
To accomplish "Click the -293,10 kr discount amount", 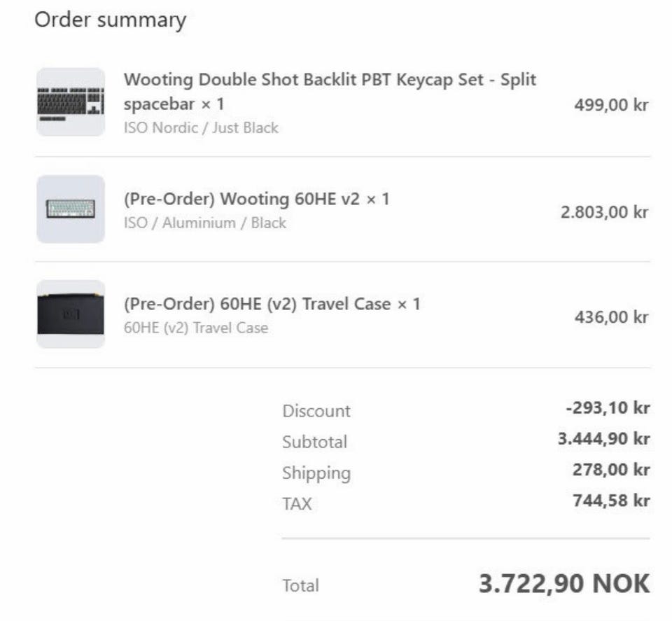I will (x=608, y=407).
